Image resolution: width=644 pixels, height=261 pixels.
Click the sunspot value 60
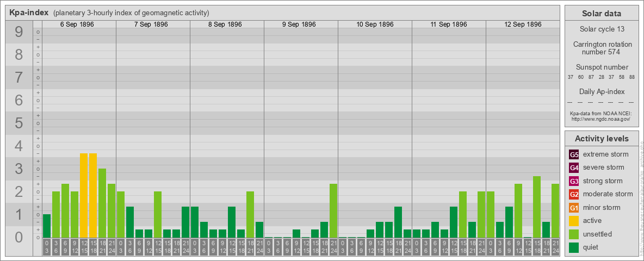click(581, 77)
